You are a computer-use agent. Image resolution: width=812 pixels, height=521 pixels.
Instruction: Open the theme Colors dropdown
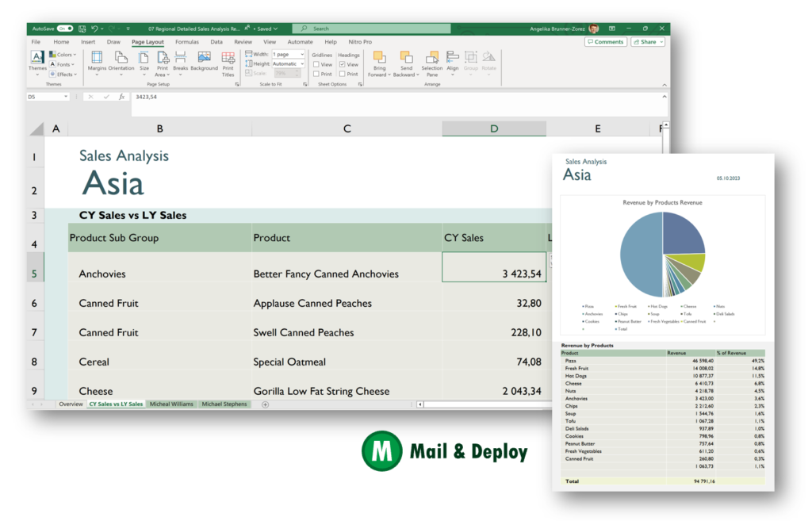pos(63,55)
